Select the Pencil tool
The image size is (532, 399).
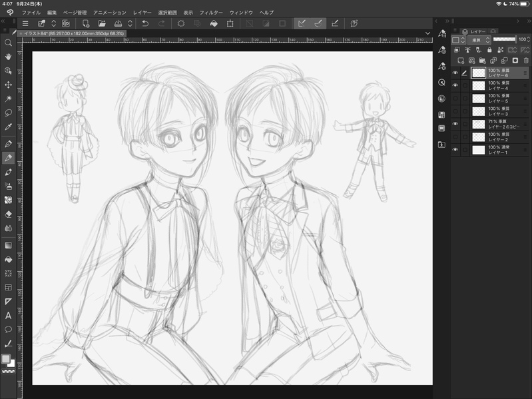[8, 158]
